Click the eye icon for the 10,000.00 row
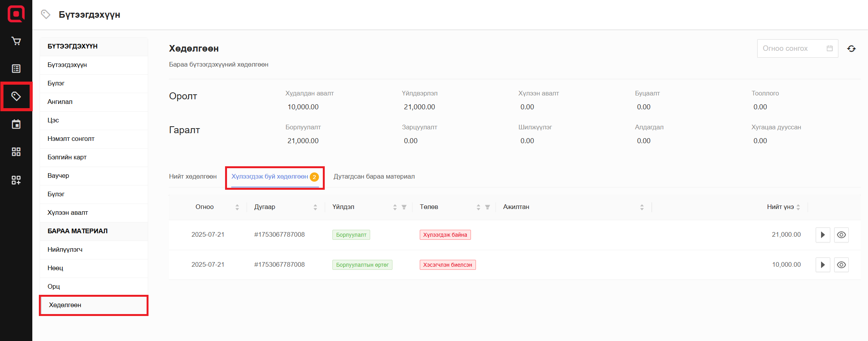The height and width of the screenshot is (341, 868). [841, 265]
